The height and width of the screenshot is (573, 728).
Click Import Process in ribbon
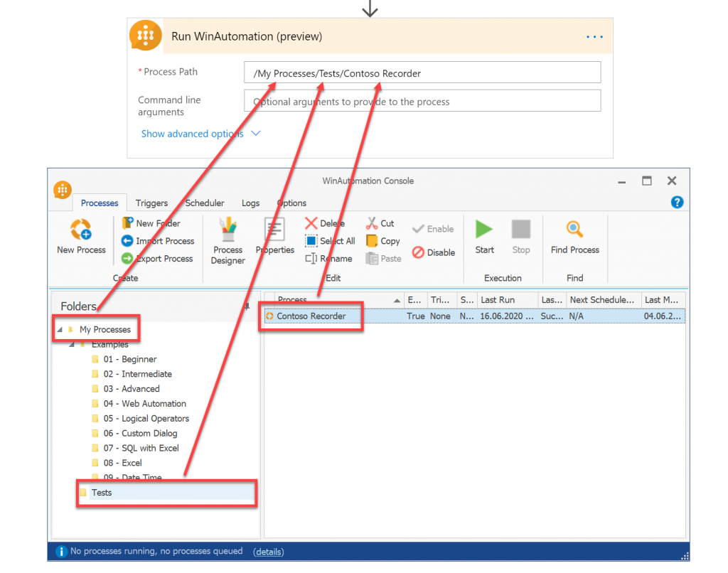[158, 241]
